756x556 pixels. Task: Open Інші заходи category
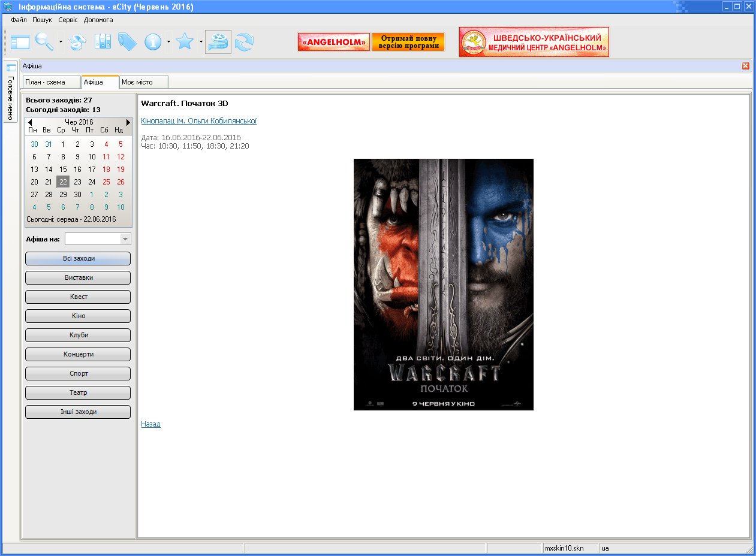(78, 412)
